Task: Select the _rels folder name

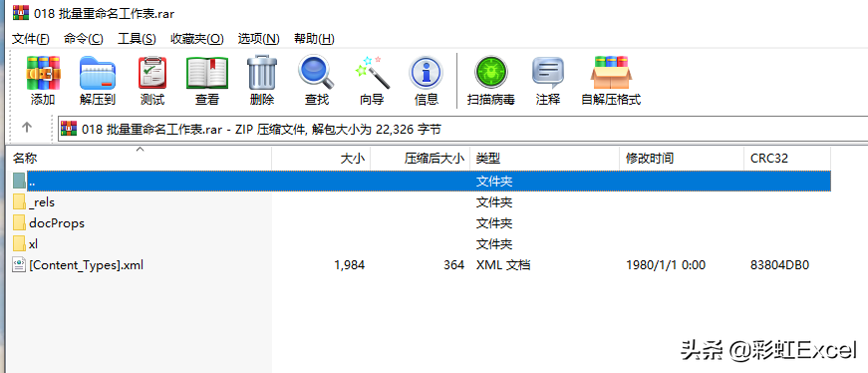Action: [x=42, y=202]
